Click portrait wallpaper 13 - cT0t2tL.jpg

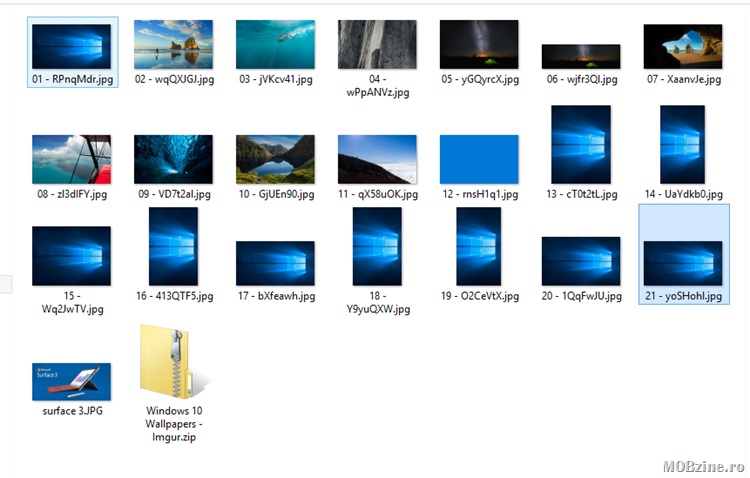(x=581, y=145)
